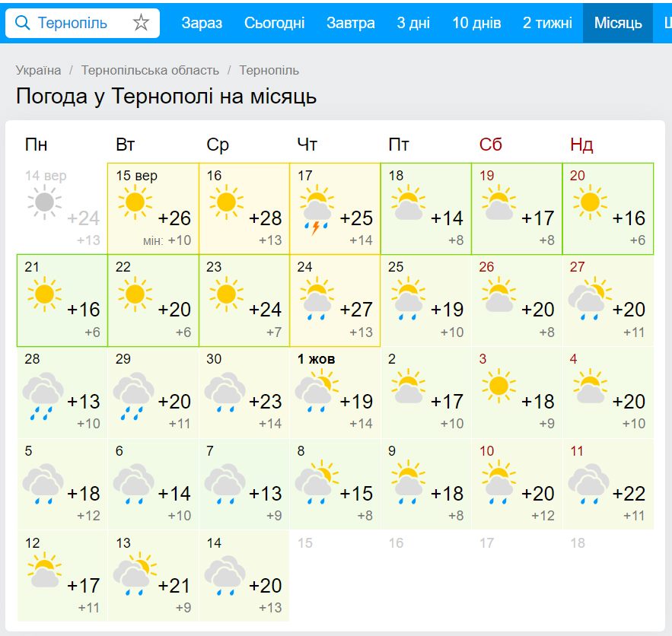This screenshot has height=636, width=672.
Task: Click the +28 temperature on day 16
Action: pos(266,218)
